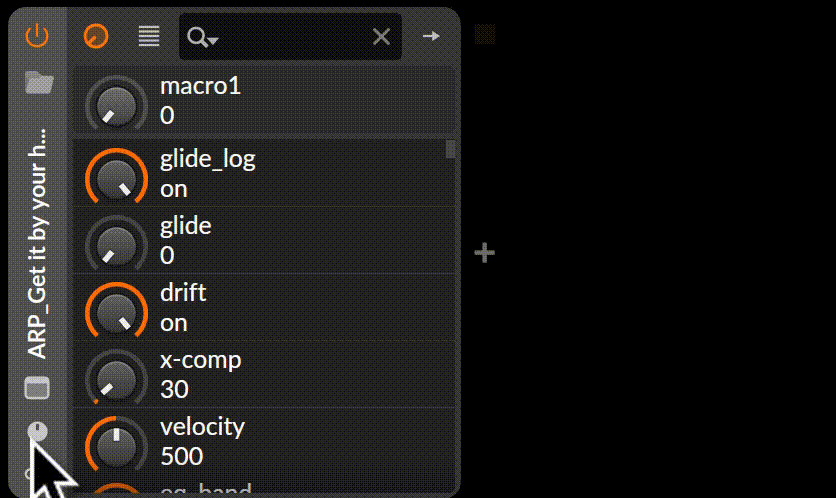The image size is (836, 498).
Task: Add a device with the plus button
Action: (x=485, y=253)
